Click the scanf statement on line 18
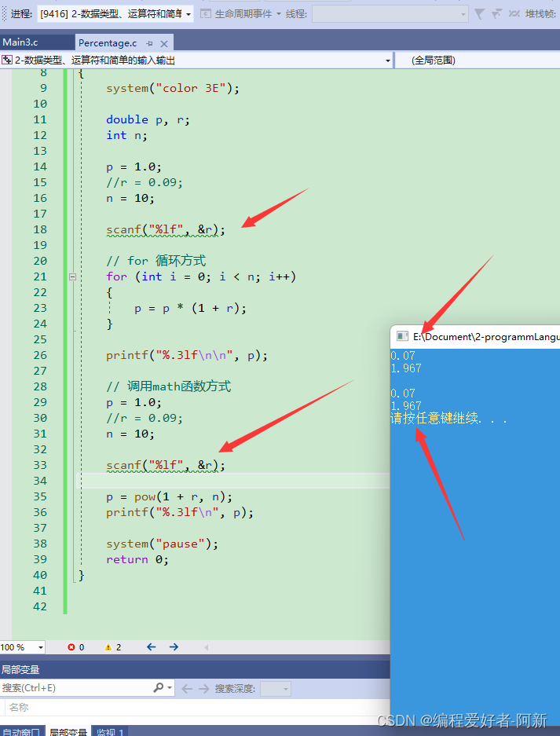The width and height of the screenshot is (560, 736). pos(166,229)
